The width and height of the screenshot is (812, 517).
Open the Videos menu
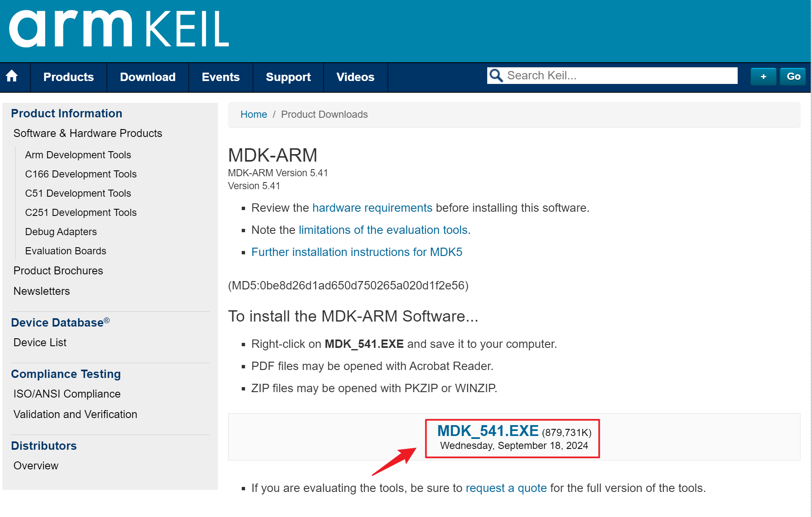(355, 77)
